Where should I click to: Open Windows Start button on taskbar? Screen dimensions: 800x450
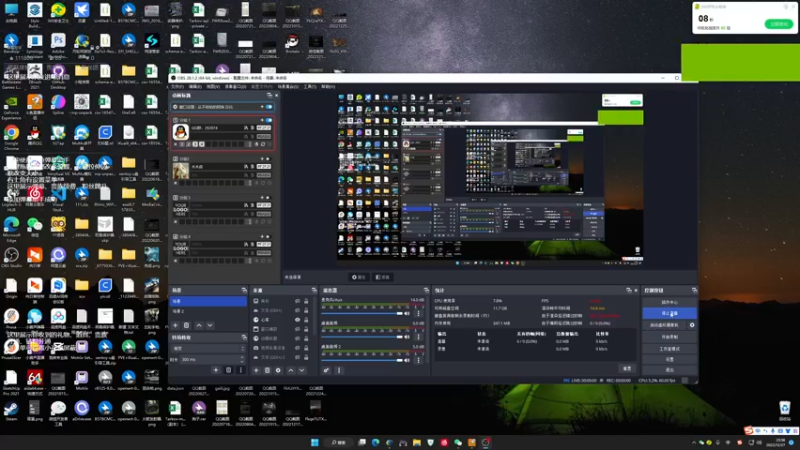tap(315, 442)
